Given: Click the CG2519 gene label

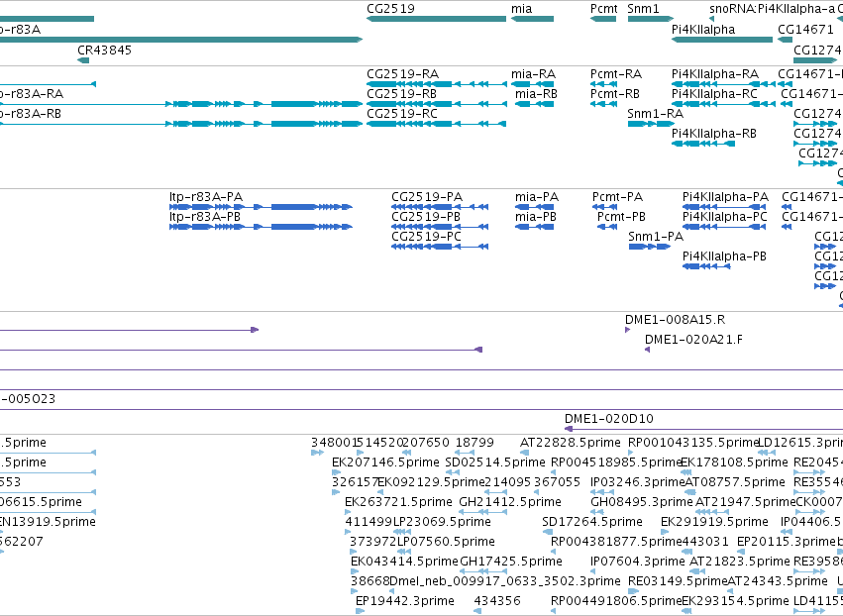Looking at the screenshot, I should pos(390,9).
